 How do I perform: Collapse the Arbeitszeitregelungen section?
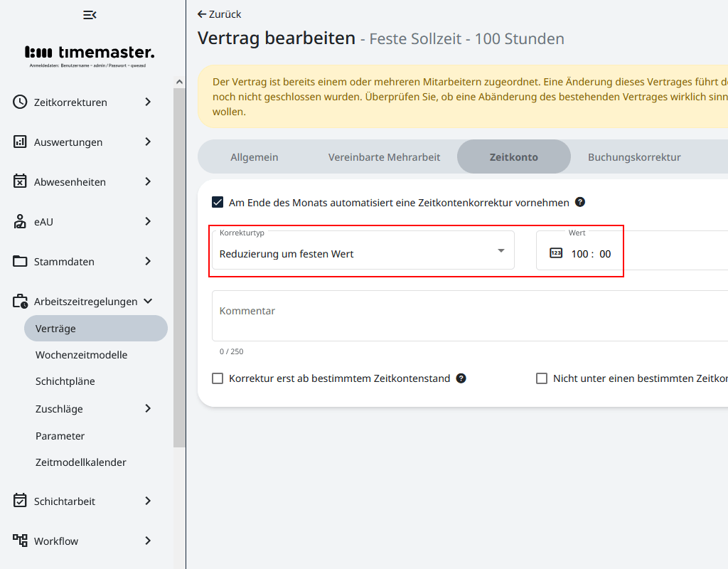tap(148, 301)
